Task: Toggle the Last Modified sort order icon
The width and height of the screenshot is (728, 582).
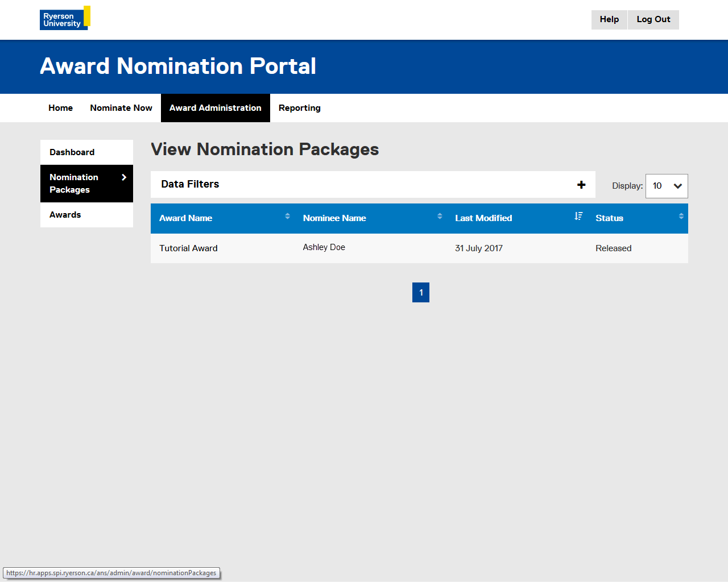Action: pyautogui.click(x=578, y=216)
